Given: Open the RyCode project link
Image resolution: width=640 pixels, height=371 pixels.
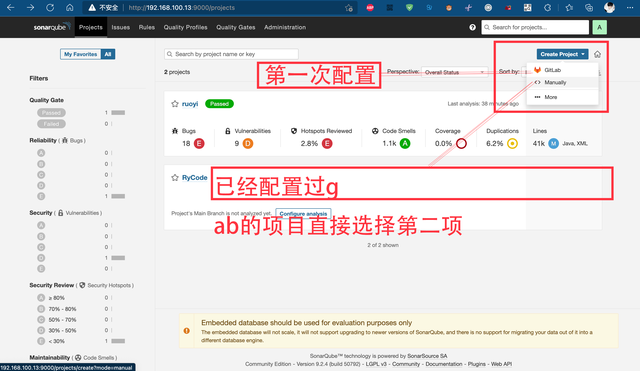Looking at the screenshot, I should pyautogui.click(x=194, y=178).
